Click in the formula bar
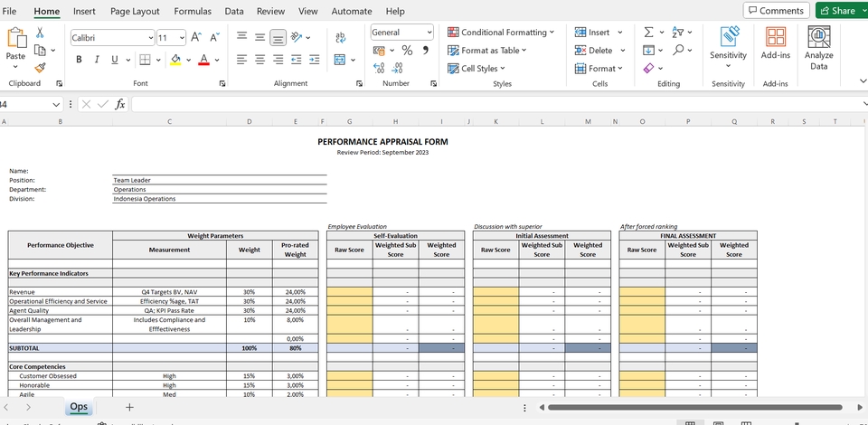Image resolution: width=868 pixels, height=425 pixels. (497, 104)
